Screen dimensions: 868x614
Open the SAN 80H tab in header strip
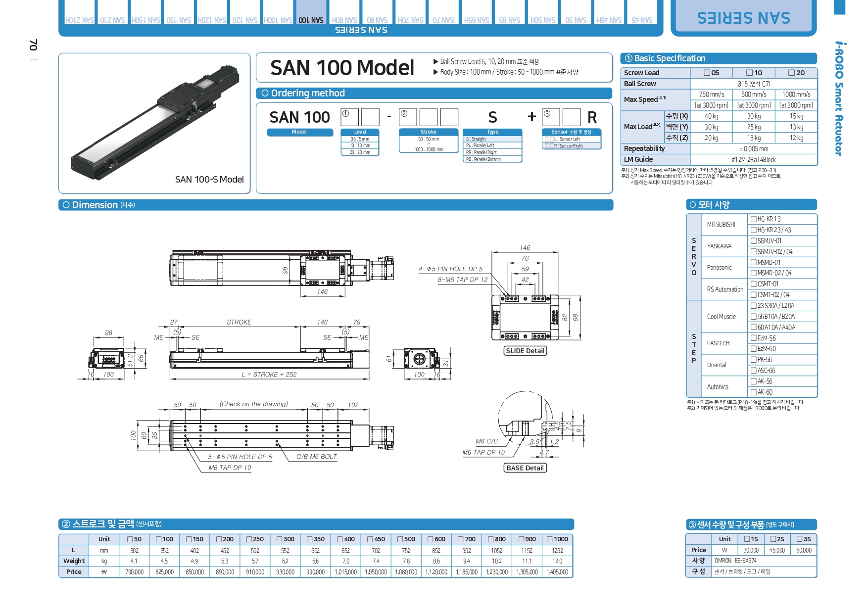(x=344, y=12)
